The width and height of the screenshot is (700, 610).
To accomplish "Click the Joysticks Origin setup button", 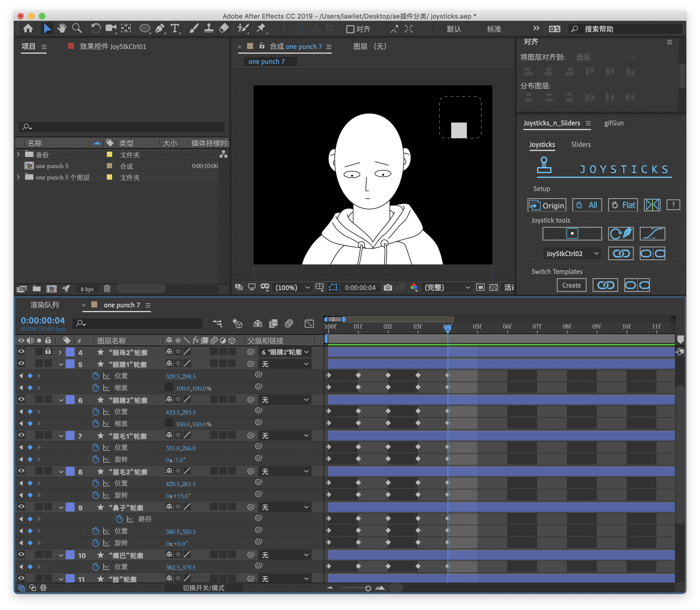I will [x=547, y=205].
